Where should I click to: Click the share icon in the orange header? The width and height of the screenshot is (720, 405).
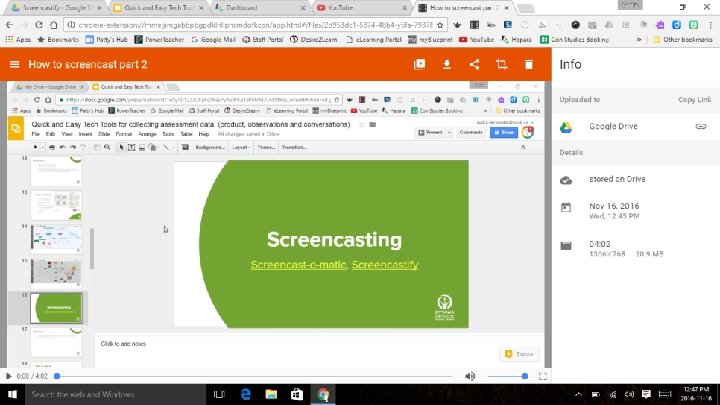coord(474,64)
